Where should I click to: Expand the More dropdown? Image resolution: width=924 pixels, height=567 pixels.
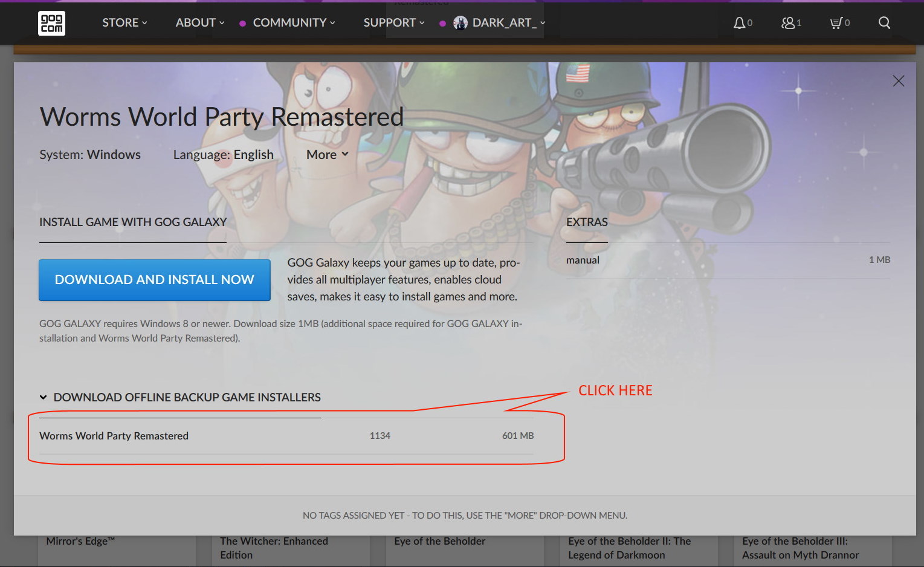pos(328,154)
